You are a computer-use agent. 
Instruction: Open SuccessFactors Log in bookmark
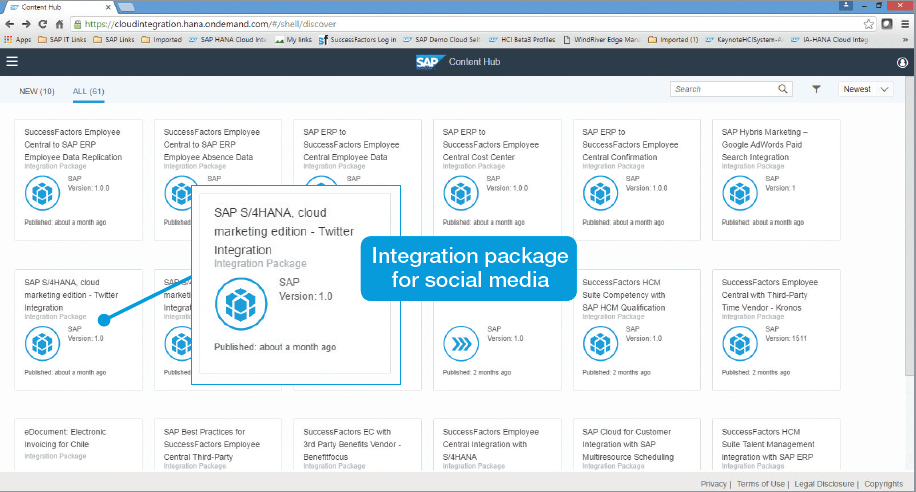[x=358, y=40]
